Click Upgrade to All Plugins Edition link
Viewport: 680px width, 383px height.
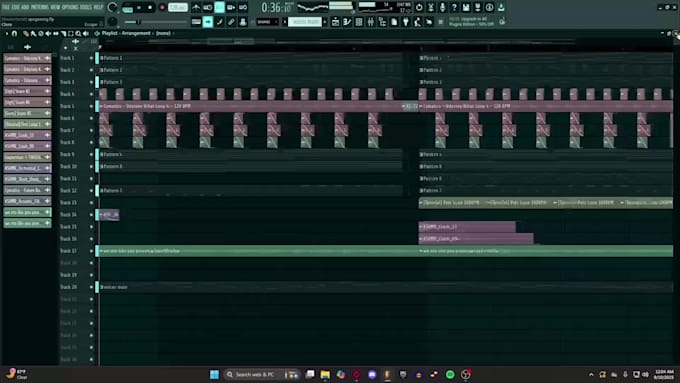471,22
